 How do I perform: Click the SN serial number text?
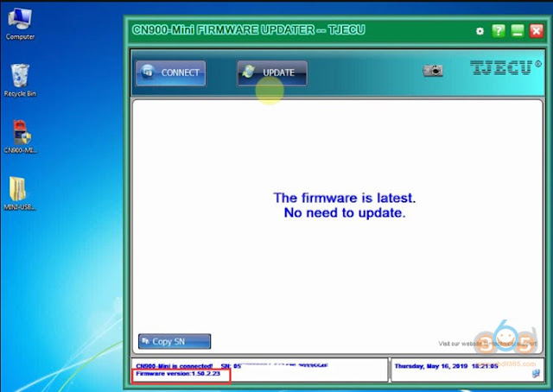click(x=275, y=366)
